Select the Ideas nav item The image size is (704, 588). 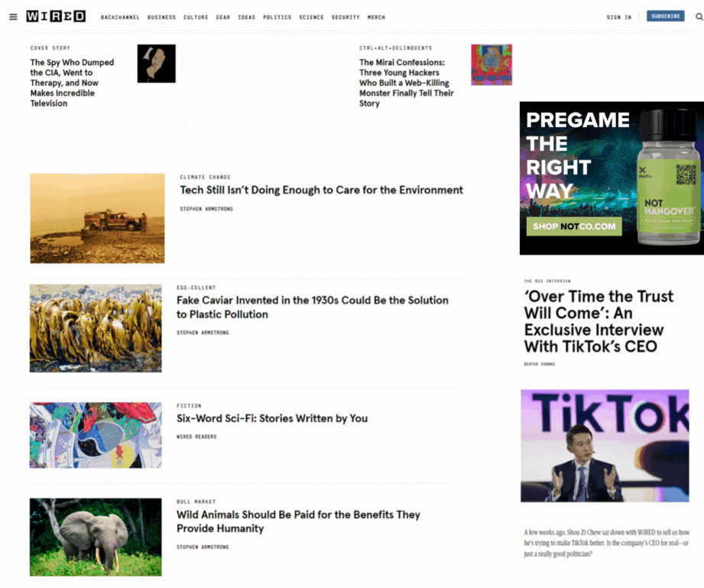point(246,18)
